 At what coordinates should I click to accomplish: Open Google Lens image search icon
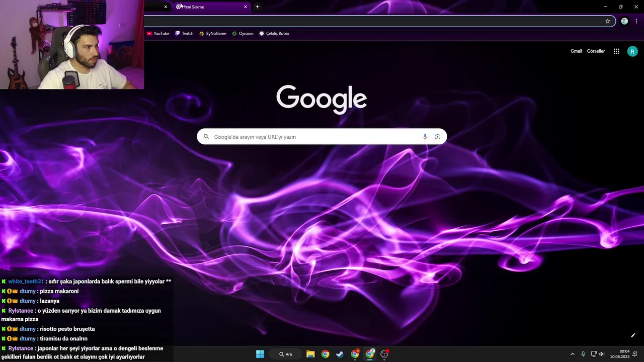(437, 136)
